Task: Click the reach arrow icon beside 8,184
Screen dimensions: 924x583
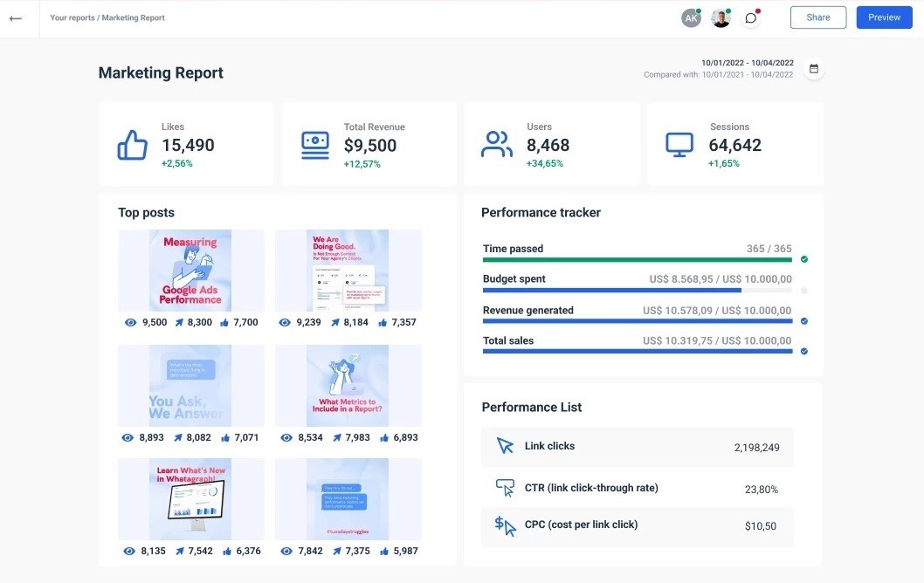Action: click(335, 323)
